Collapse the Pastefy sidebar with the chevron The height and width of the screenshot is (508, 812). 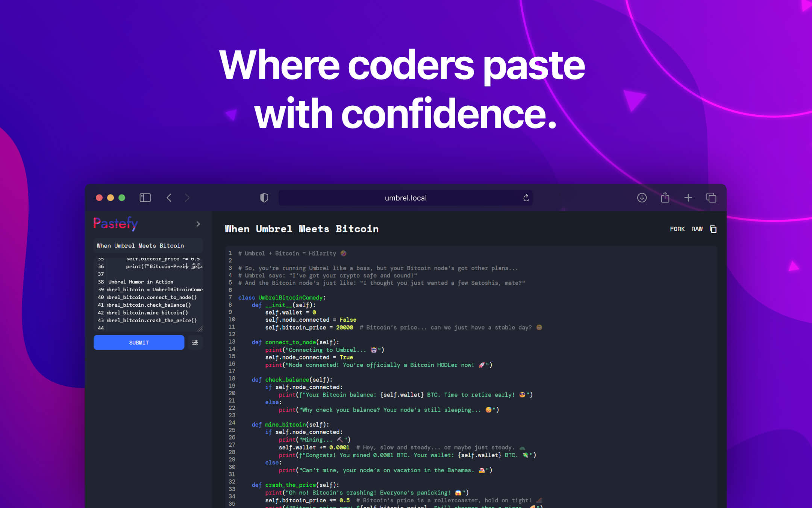(x=198, y=224)
